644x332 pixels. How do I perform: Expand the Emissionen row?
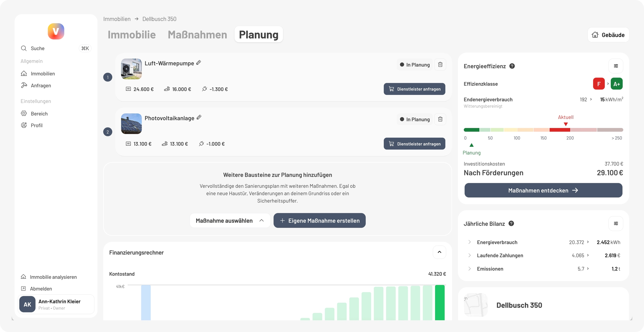pos(470,269)
